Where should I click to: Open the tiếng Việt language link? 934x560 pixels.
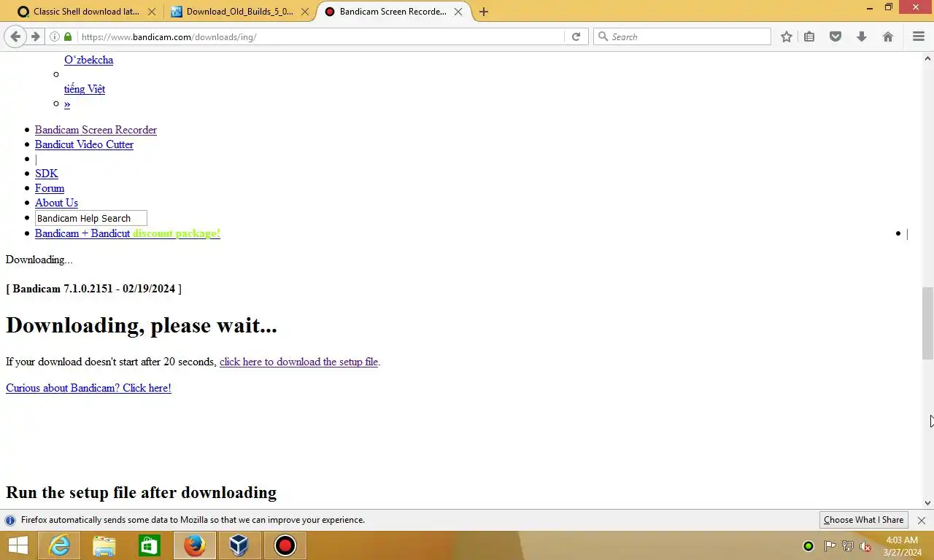pos(85,89)
